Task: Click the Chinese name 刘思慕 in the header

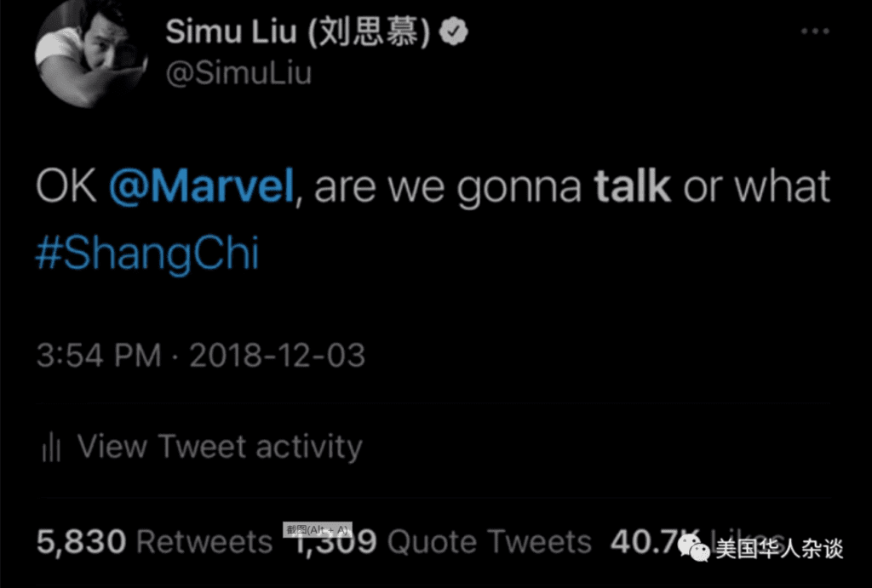Action: pos(370,31)
